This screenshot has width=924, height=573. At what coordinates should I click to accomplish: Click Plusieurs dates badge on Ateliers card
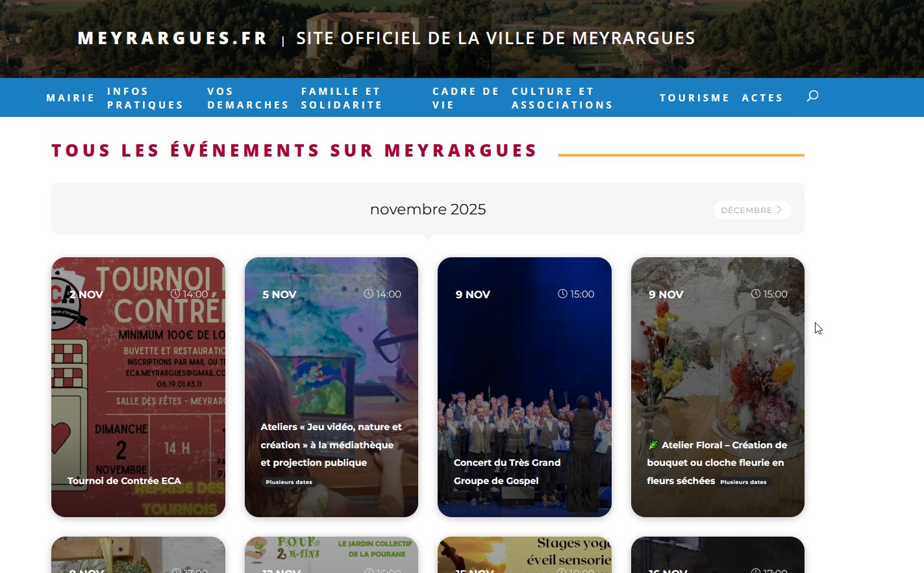click(x=289, y=482)
